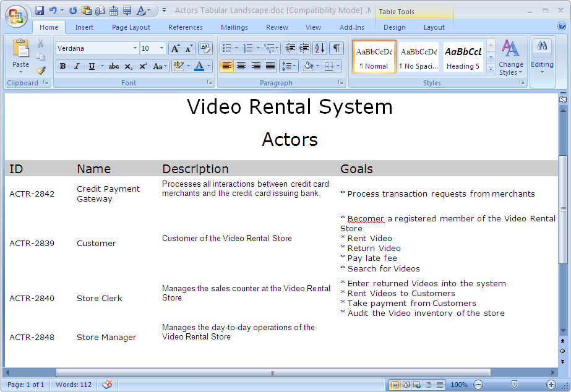Image resolution: width=571 pixels, height=392 pixels.
Task: Clear formatting with the eraser icon
Action: click(205, 48)
